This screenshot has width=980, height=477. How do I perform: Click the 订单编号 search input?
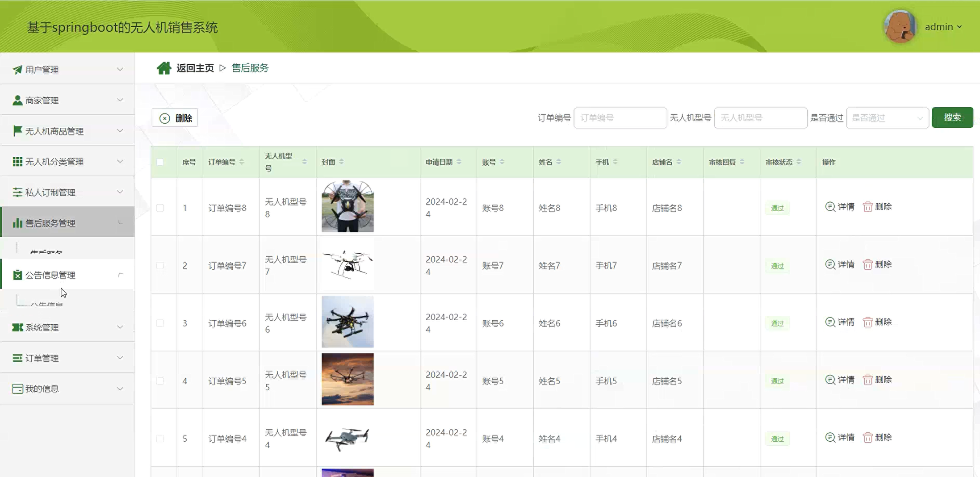pos(620,118)
